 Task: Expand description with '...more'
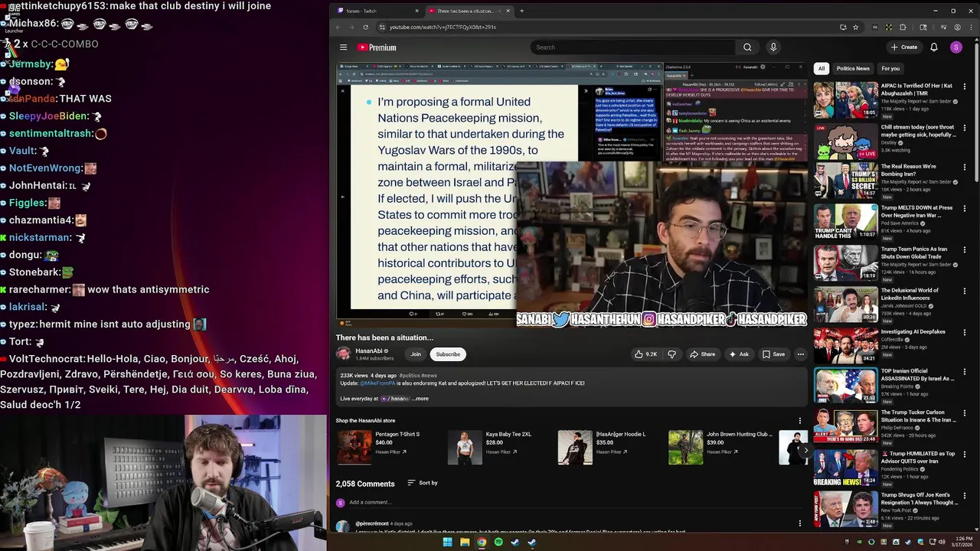point(420,399)
